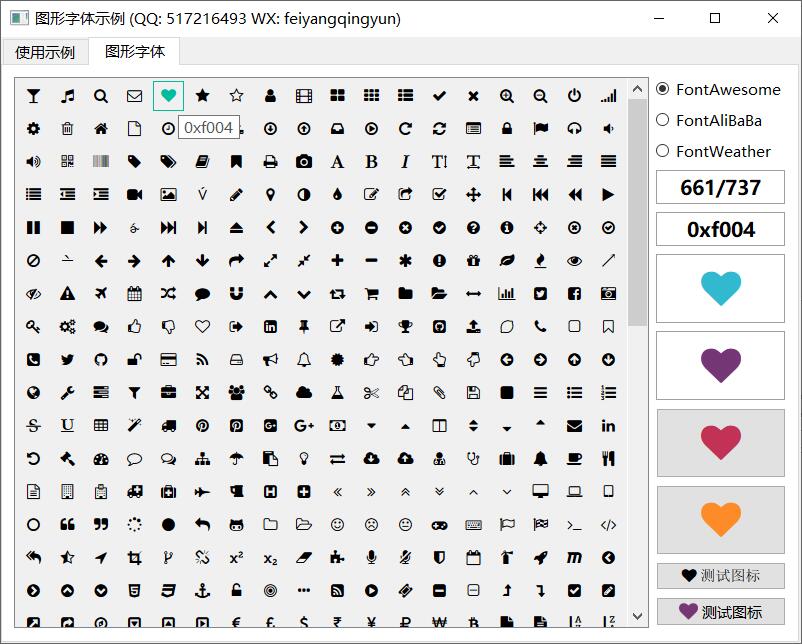Click the orange heart preview panel
802x644 pixels.
point(720,520)
